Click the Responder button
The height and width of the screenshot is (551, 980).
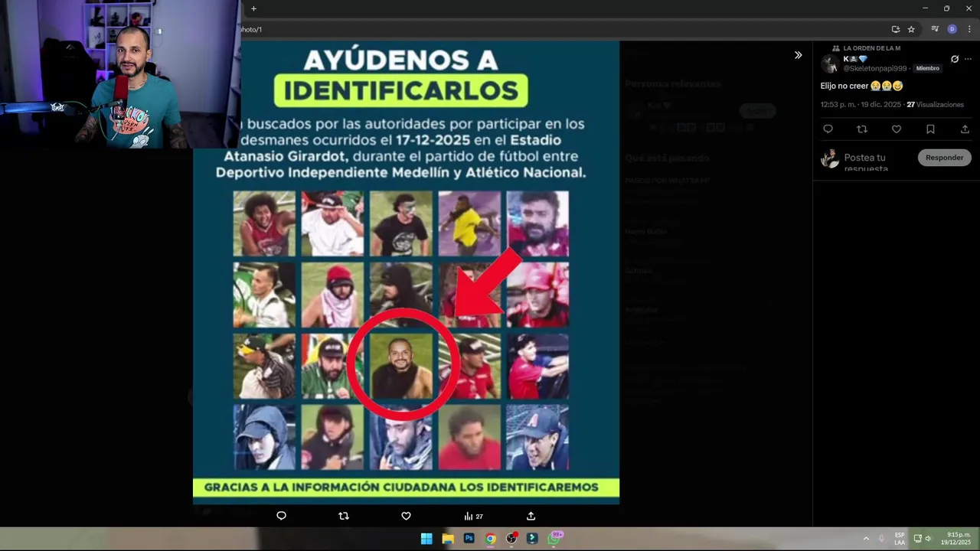click(944, 158)
